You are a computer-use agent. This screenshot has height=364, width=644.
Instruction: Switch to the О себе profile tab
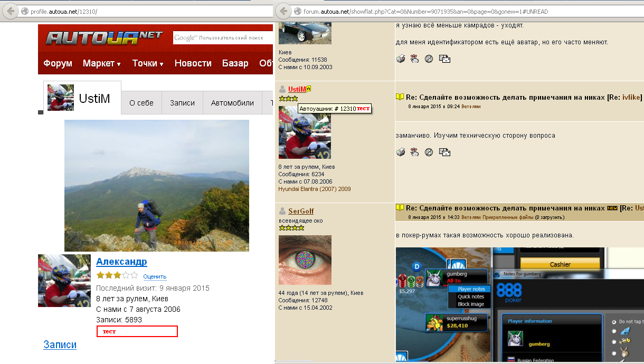[x=141, y=103]
